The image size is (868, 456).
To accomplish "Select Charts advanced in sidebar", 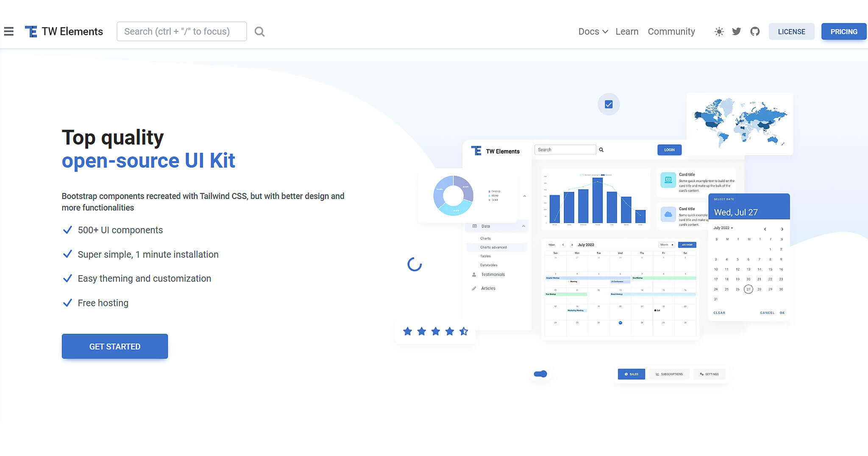I will (497, 247).
